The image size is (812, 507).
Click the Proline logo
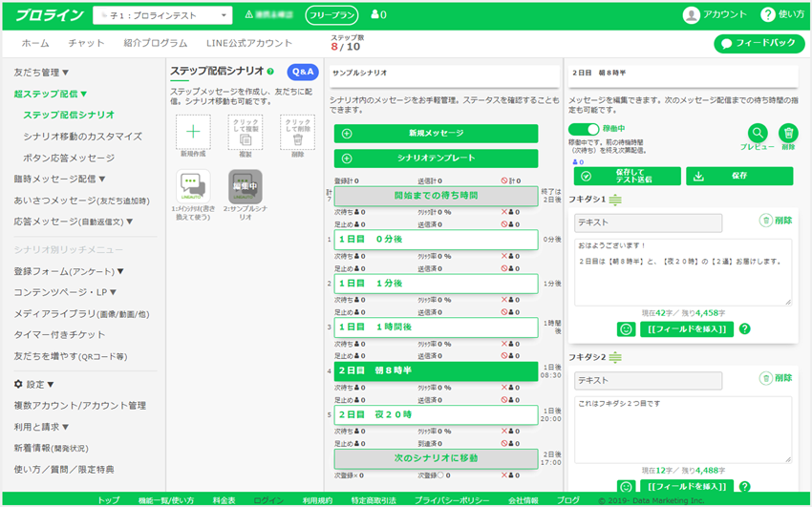[x=49, y=15]
